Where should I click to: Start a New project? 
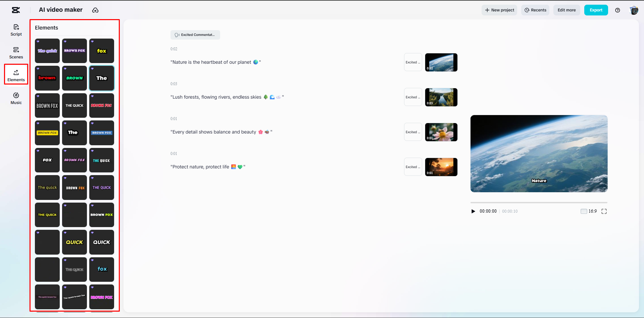click(499, 10)
